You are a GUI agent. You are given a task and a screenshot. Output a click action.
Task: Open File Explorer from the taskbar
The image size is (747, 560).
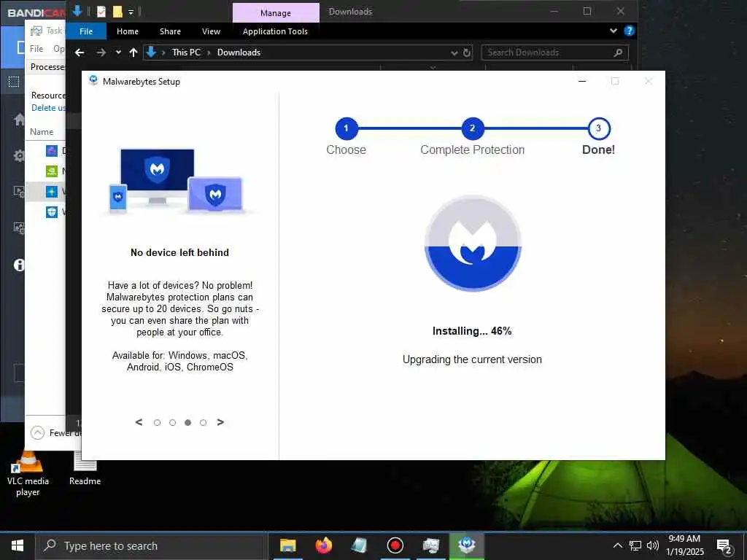287,545
